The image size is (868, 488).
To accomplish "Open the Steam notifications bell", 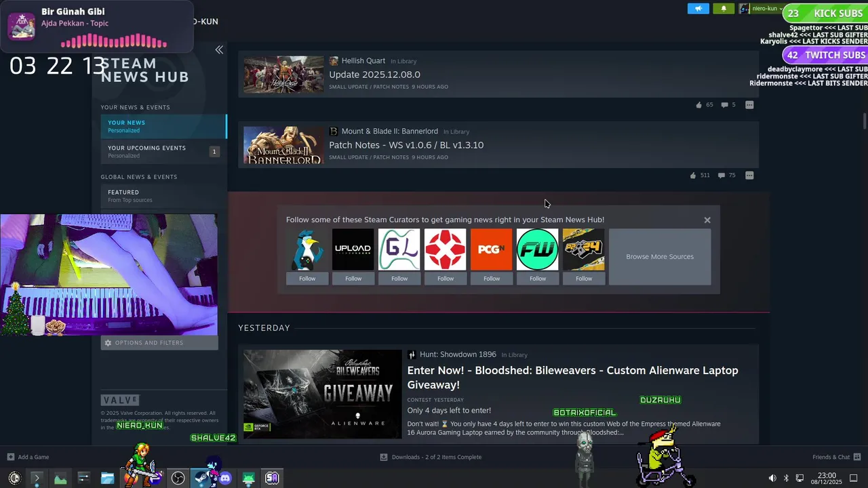I will [x=724, y=9].
